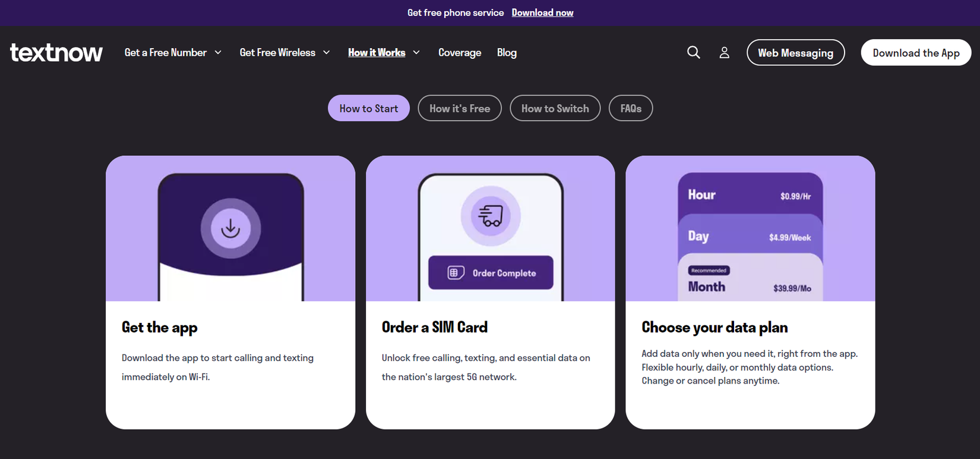Screen dimensions: 980x459
Task: Click the Order a SIM Card phone illustration
Action: pyautogui.click(x=491, y=237)
